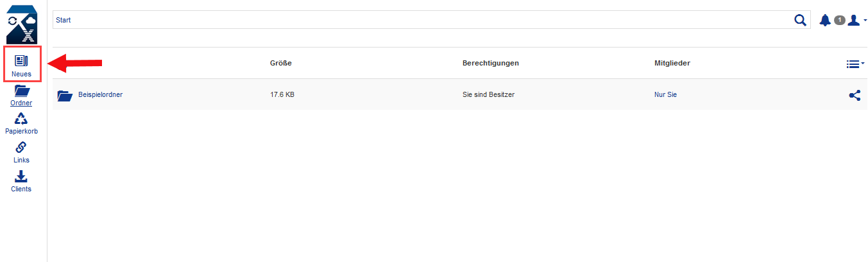Click the Mitglieder column header
Image resolution: width=868 pixels, height=262 pixels.
(x=672, y=63)
